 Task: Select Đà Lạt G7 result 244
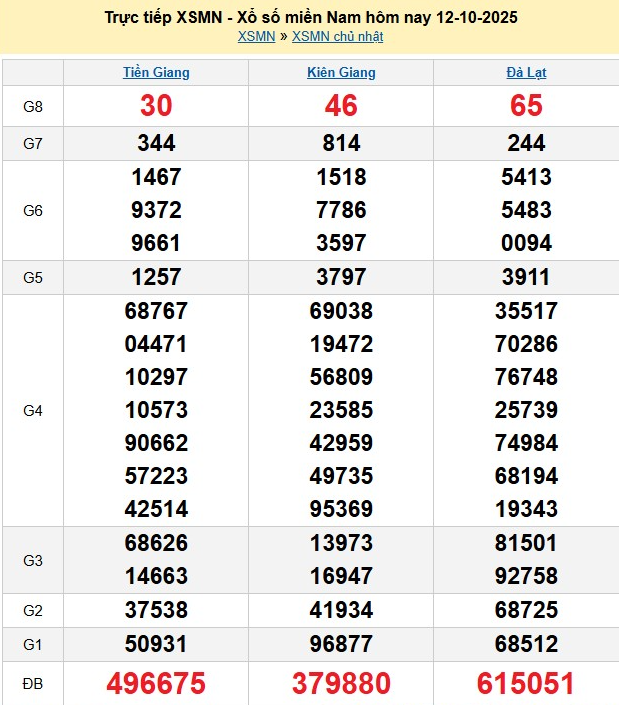point(526,144)
